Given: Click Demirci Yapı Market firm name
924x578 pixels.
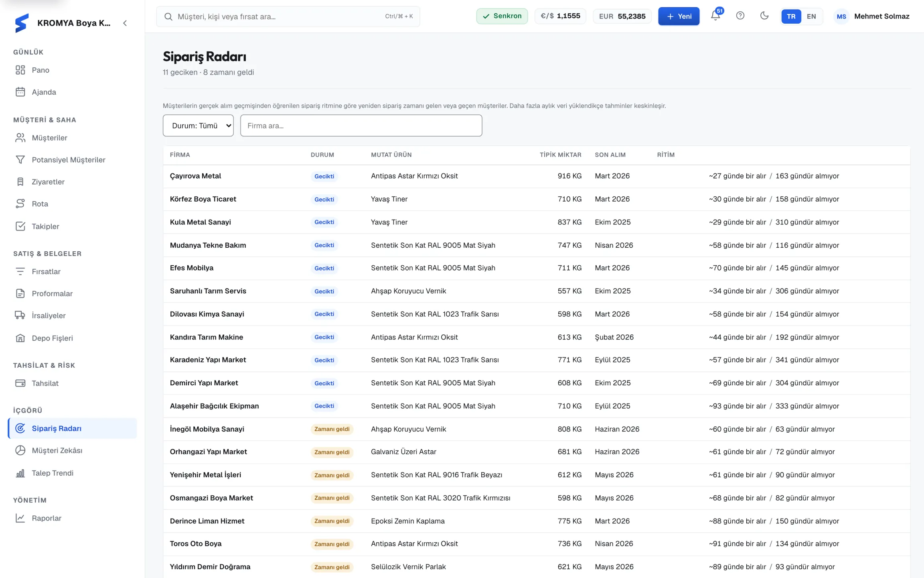Looking at the screenshot, I should click(x=204, y=383).
